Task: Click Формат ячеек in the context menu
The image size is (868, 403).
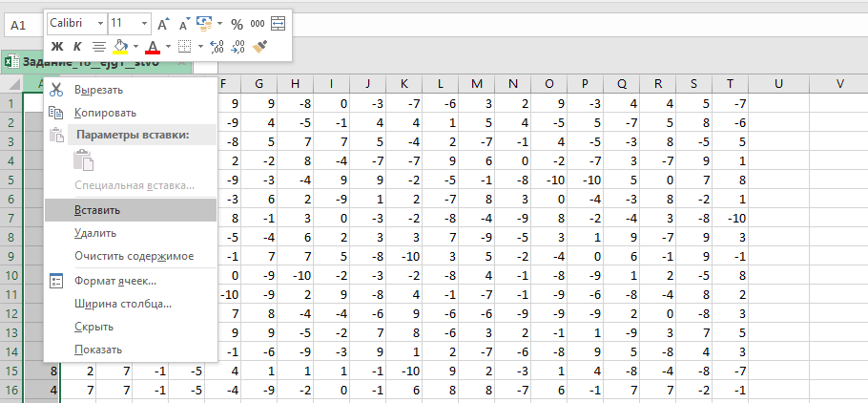Action: (115, 281)
